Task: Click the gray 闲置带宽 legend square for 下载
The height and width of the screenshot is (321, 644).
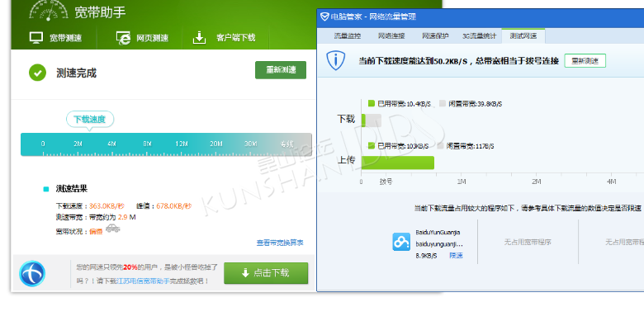Action: [443, 103]
